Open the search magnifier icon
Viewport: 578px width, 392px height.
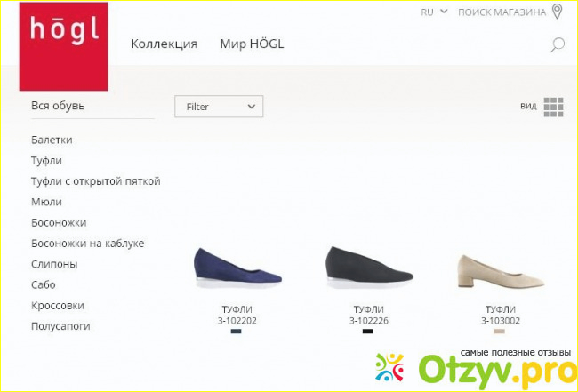tap(558, 45)
